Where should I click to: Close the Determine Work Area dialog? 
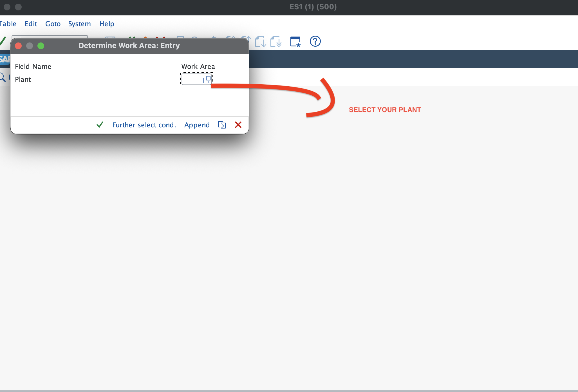(x=18, y=46)
